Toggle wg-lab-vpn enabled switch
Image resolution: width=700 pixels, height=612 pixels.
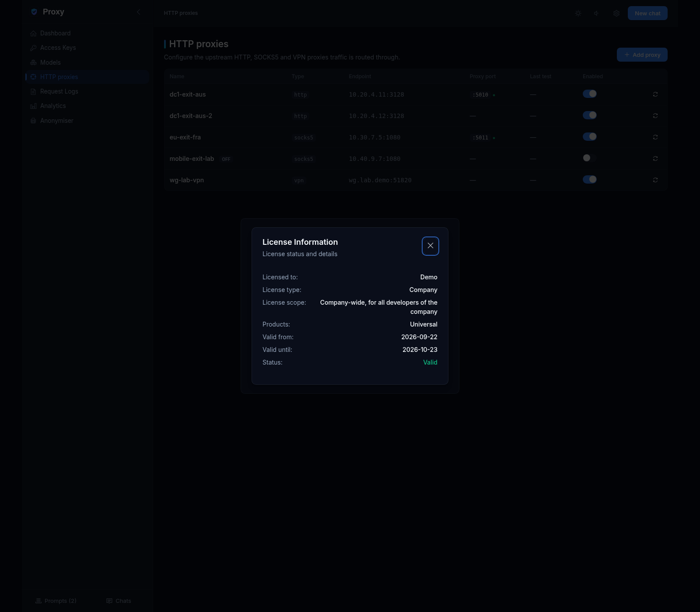click(589, 179)
